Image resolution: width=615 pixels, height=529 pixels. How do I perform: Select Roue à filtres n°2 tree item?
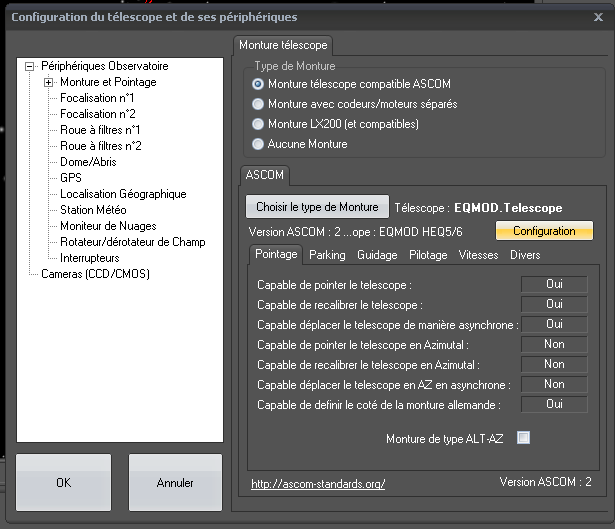pos(100,146)
